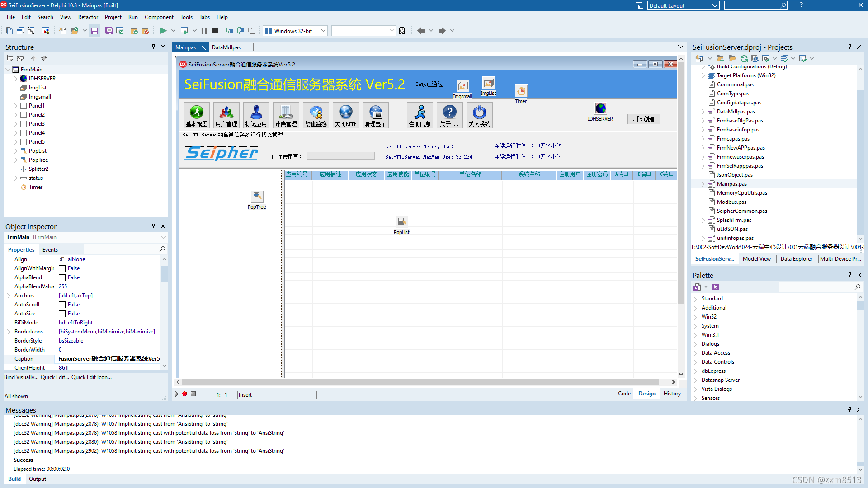The height and width of the screenshot is (488, 868).
Task: Toggle the AlphaBlend property checkbox
Action: [x=62, y=277]
